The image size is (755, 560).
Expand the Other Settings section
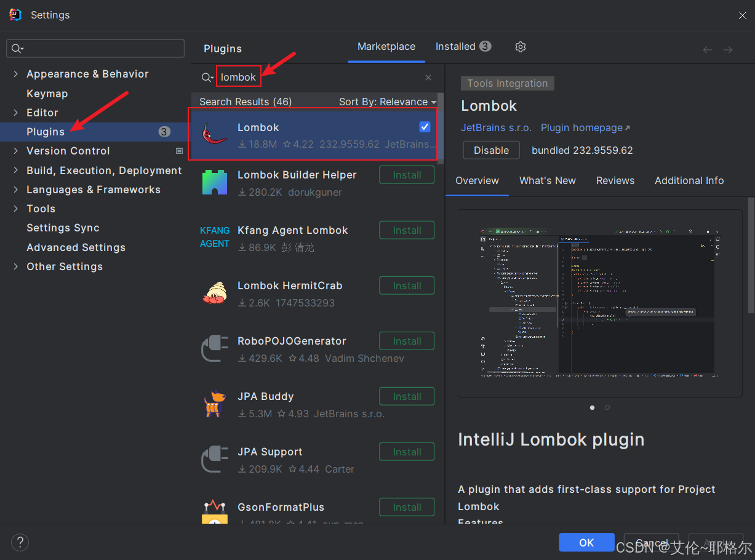point(16,266)
